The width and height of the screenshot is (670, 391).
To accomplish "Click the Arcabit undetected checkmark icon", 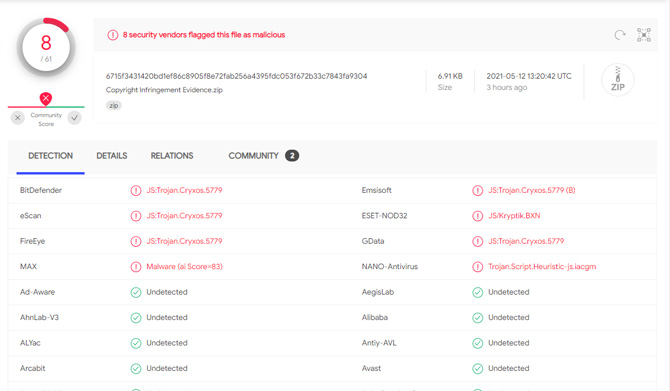I will pos(136,368).
